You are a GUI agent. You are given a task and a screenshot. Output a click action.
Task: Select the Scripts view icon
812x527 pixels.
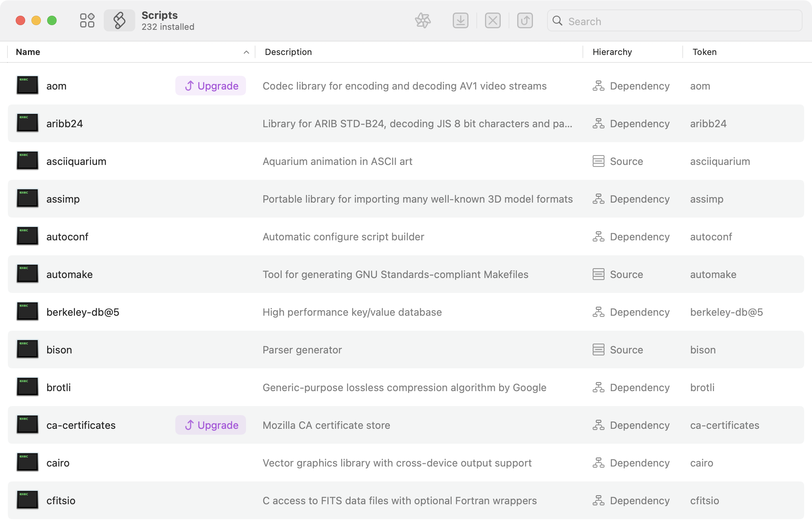tap(119, 20)
